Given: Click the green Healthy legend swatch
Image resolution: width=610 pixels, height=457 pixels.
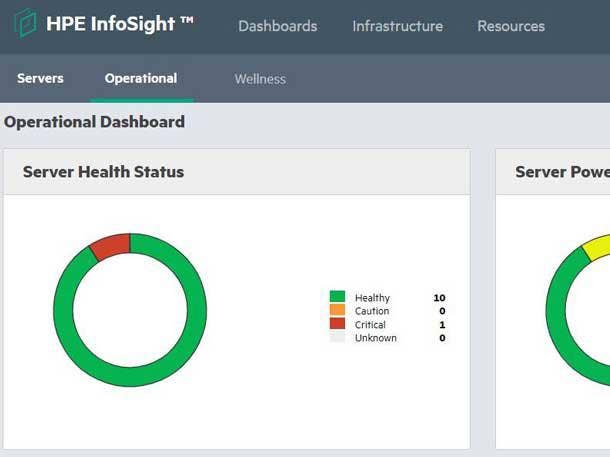Looking at the screenshot, I should point(337,297).
